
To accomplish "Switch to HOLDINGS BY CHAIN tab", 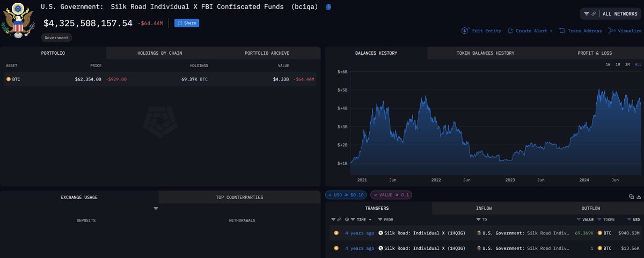I will [159, 53].
